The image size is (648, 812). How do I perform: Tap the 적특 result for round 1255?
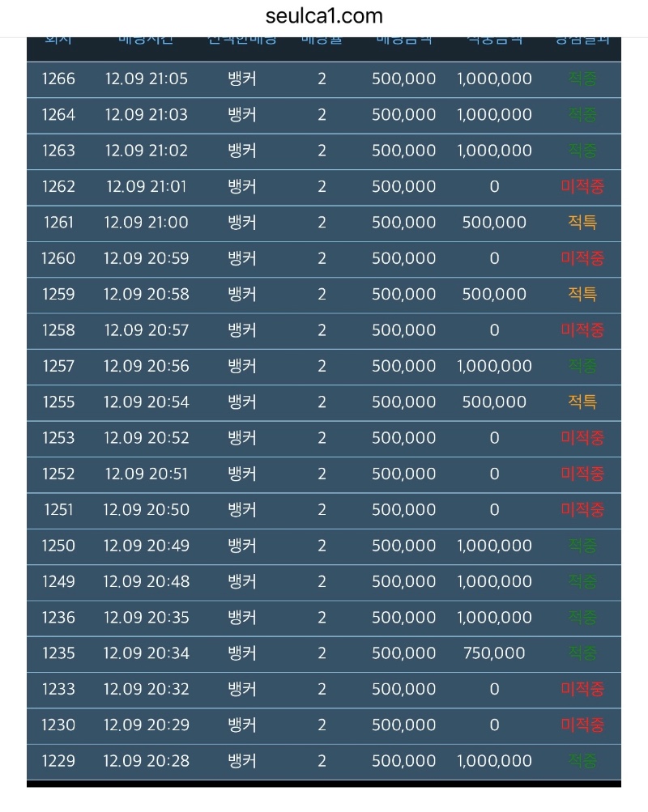coord(582,402)
